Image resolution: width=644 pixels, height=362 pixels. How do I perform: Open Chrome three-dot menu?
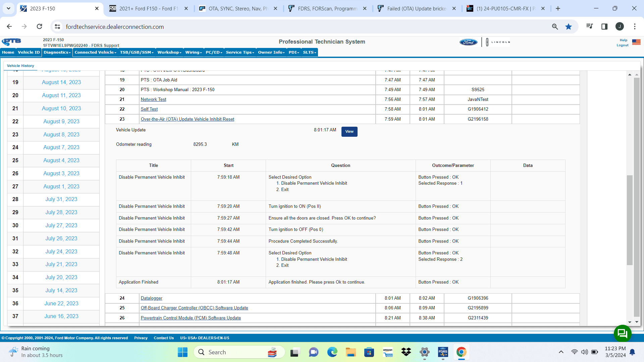pyautogui.click(x=635, y=27)
